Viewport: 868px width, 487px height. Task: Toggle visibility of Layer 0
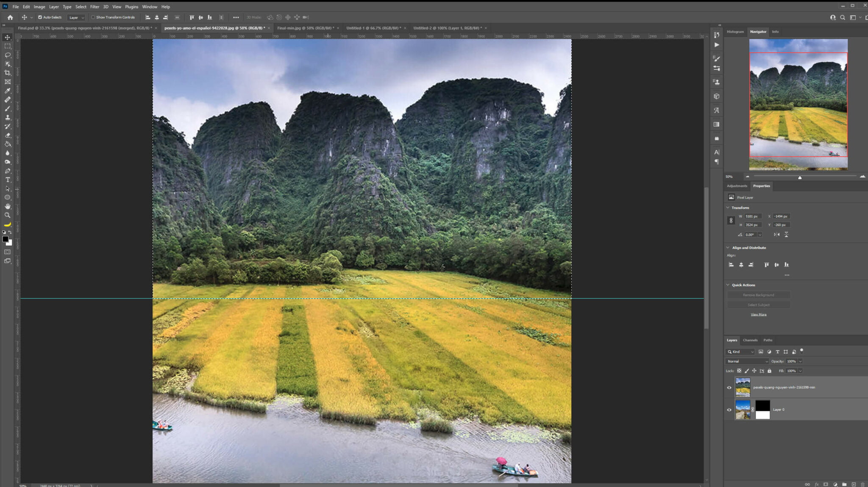[x=729, y=410]
